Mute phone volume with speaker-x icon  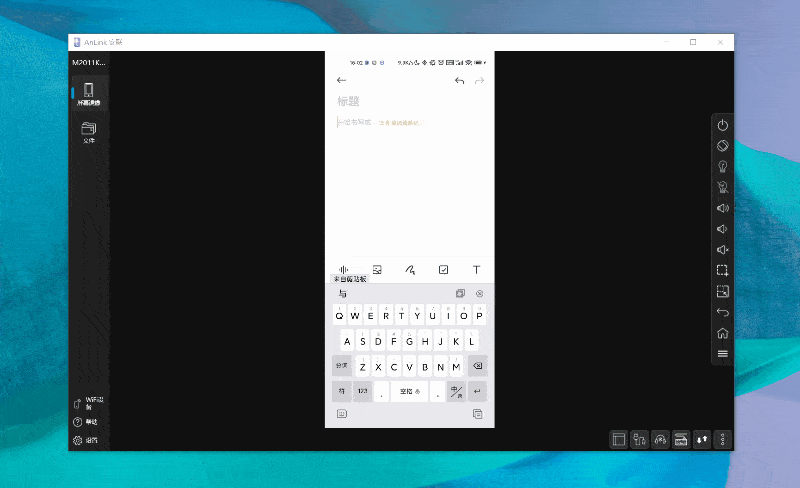tap(722, 250)
